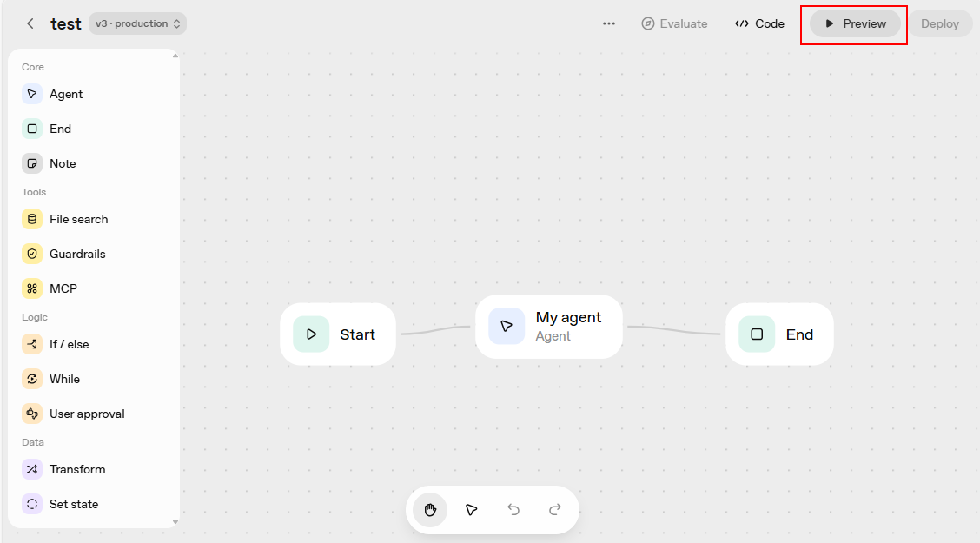Image resolution: width=980 pixels, height=543 pixels.
Task: Click the Start node on canvas
Action: click(338, 334)
